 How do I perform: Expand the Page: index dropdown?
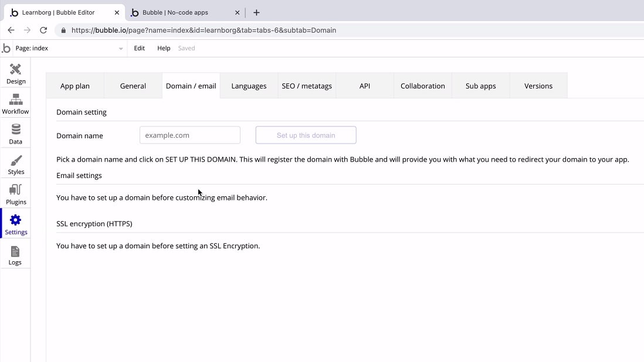pos(69,49)
